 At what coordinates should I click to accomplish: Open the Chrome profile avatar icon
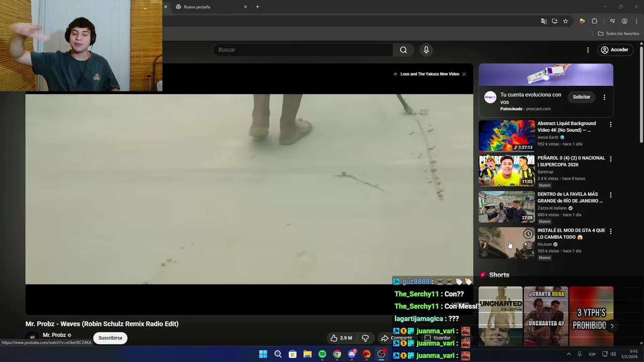[x=624, y=21]
